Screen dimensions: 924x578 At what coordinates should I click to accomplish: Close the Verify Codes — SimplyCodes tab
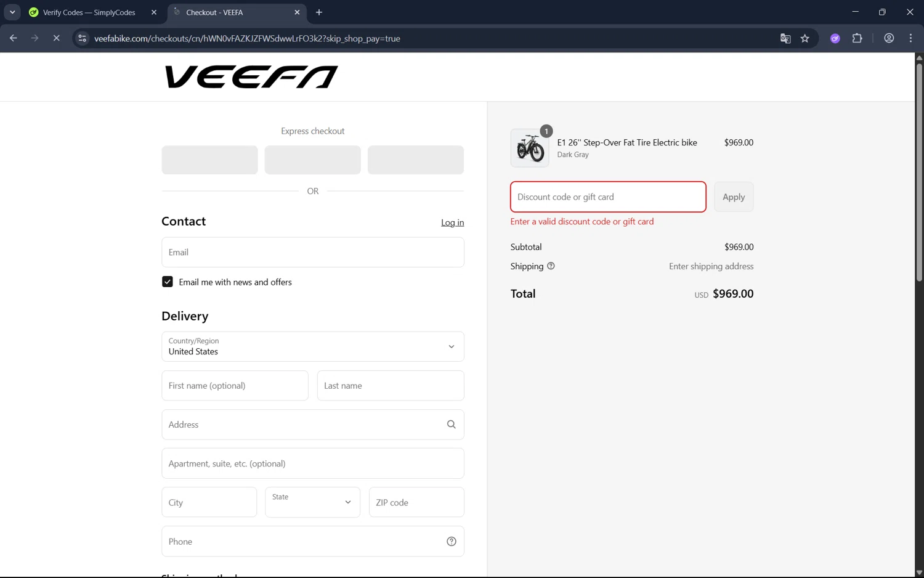click(154, 12)
